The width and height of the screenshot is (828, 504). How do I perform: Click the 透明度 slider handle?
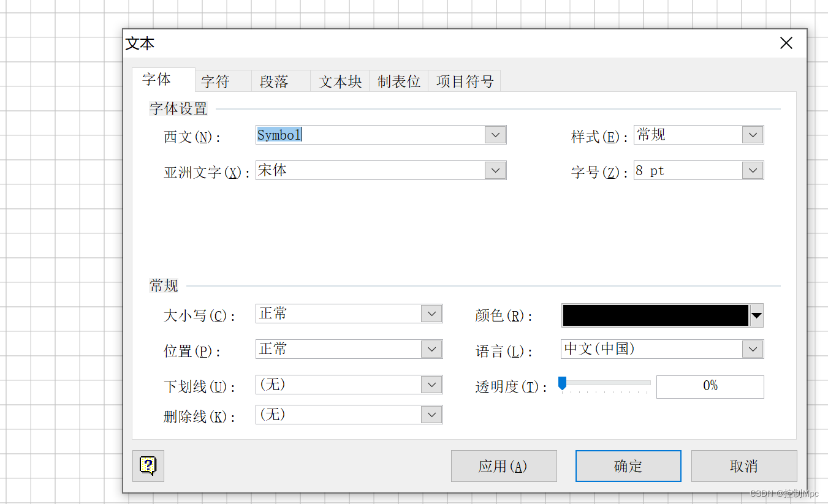click(562, 383)
